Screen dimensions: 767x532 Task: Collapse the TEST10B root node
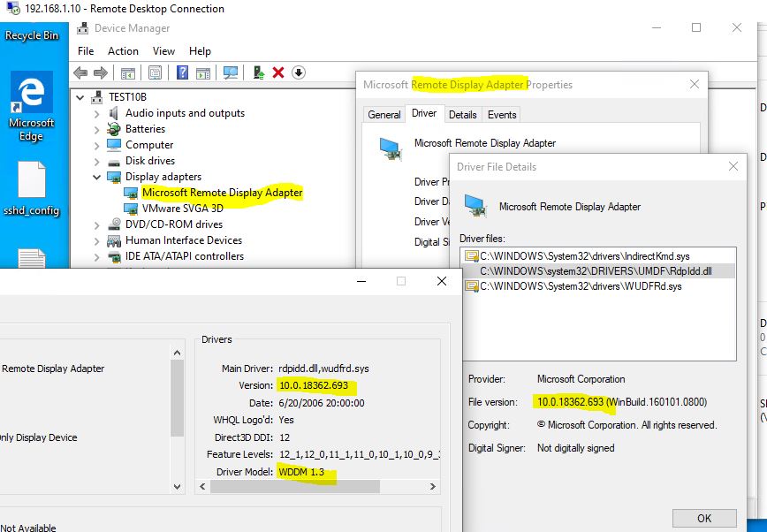pos(80,97)
